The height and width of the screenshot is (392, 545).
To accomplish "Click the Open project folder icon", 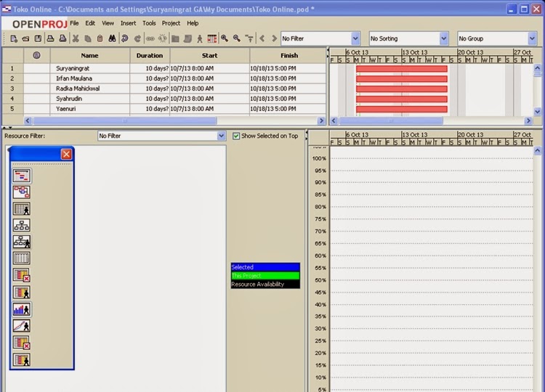I will tap(25, 38).
